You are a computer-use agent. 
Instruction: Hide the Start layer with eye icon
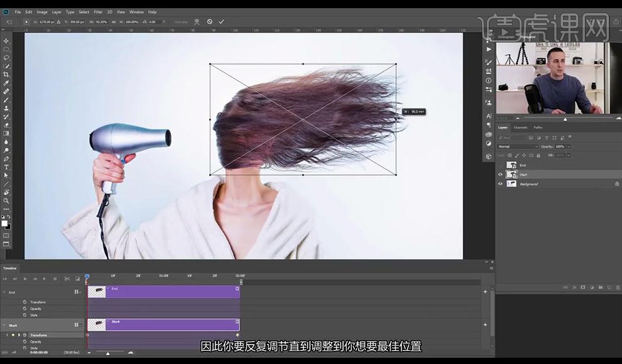(x=500, y=174)
